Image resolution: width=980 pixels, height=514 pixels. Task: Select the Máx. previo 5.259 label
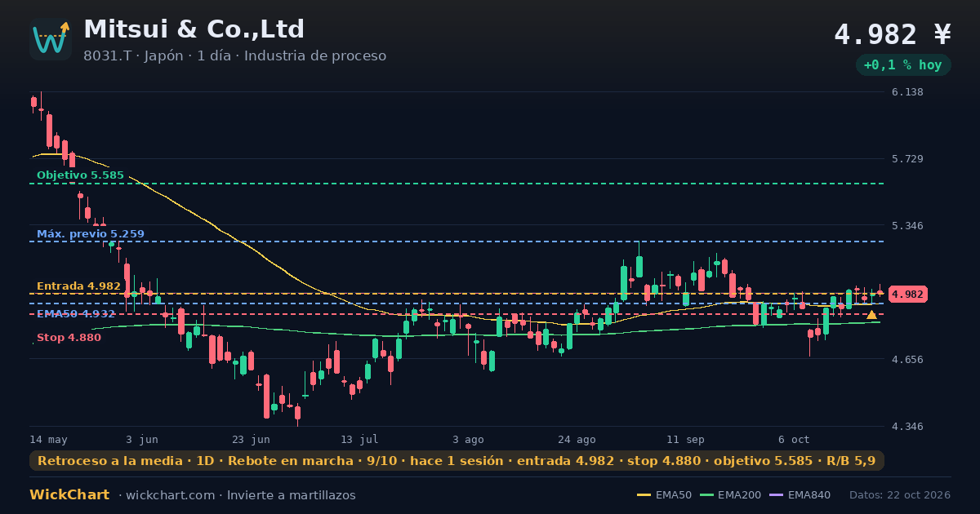pyautogui.click(x=90, y=234)
